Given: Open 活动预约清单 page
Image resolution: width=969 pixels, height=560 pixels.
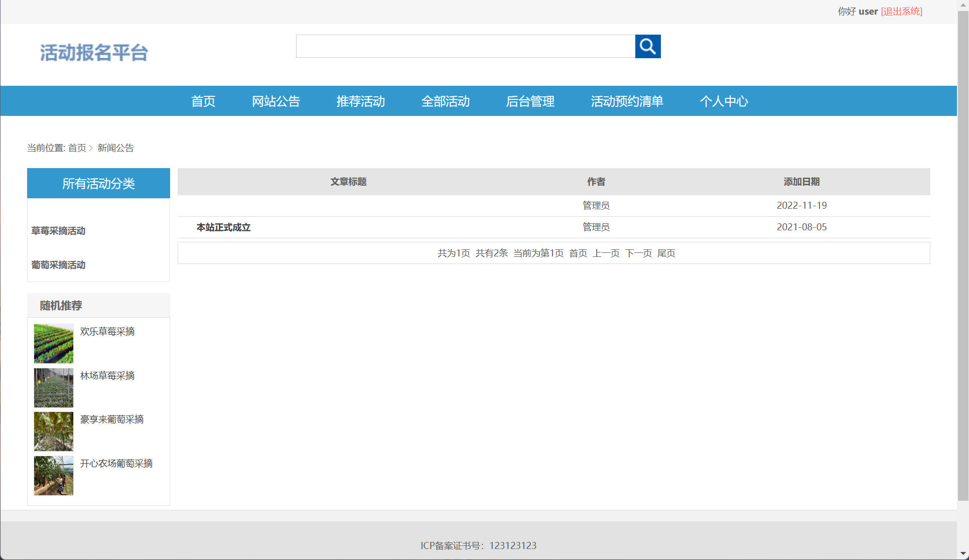Looking at the screenshot, I should coord(627,101).
